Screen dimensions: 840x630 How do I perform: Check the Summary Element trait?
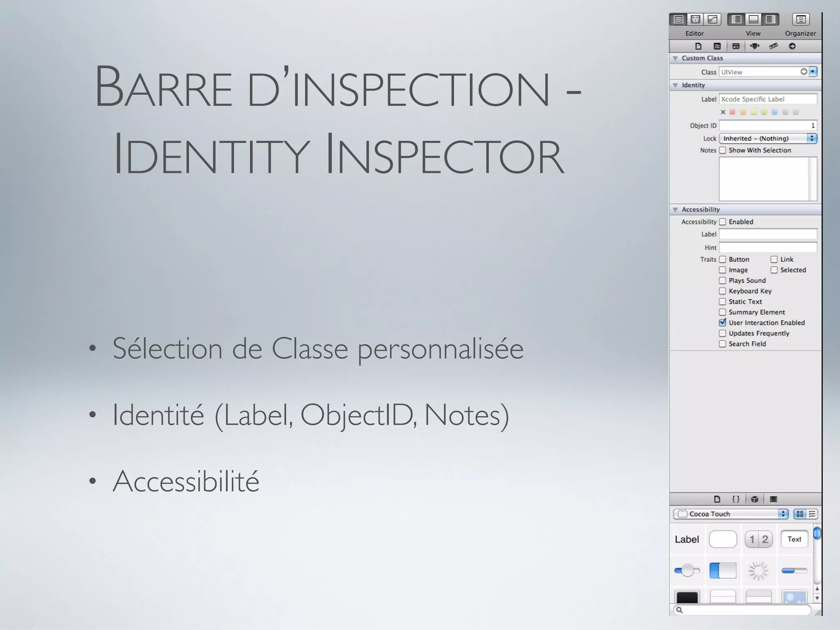[x=722, y=312]
